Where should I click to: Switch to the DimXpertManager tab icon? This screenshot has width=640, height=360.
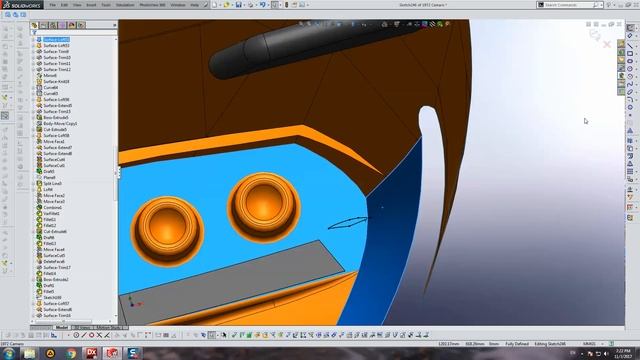coord(63,25)
